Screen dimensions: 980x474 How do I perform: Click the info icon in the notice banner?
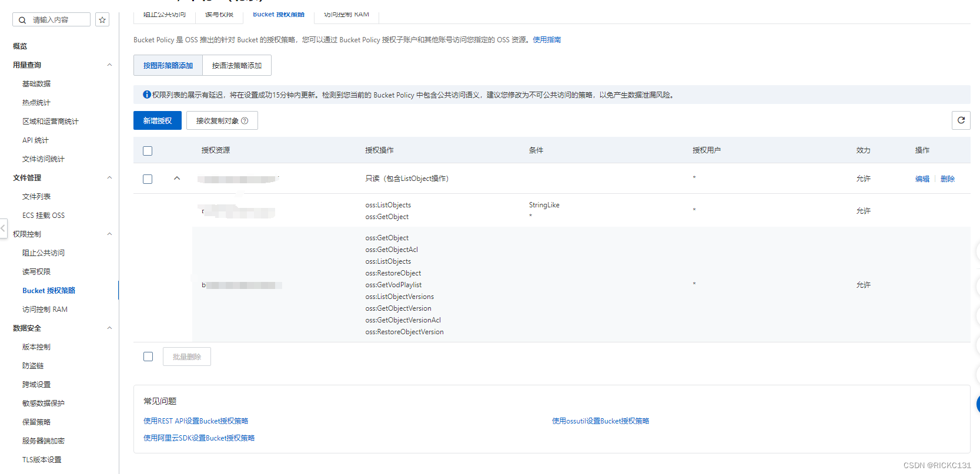point(147,95)
